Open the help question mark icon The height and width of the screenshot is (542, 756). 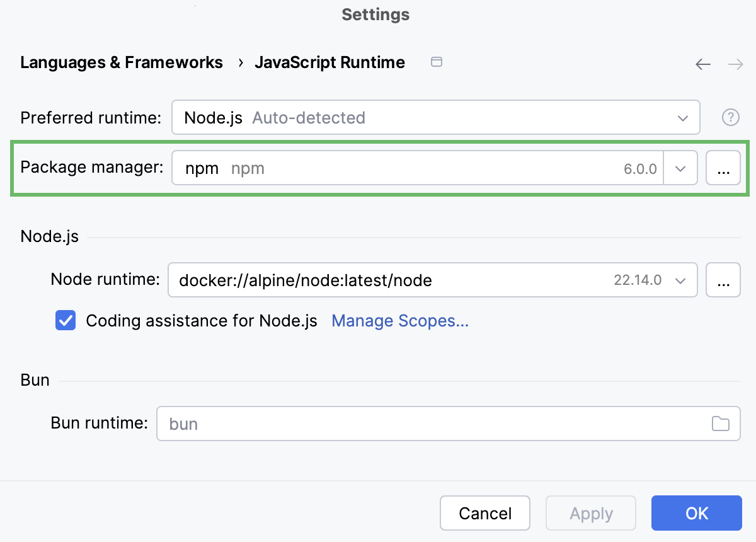click(x=730, y=117)
